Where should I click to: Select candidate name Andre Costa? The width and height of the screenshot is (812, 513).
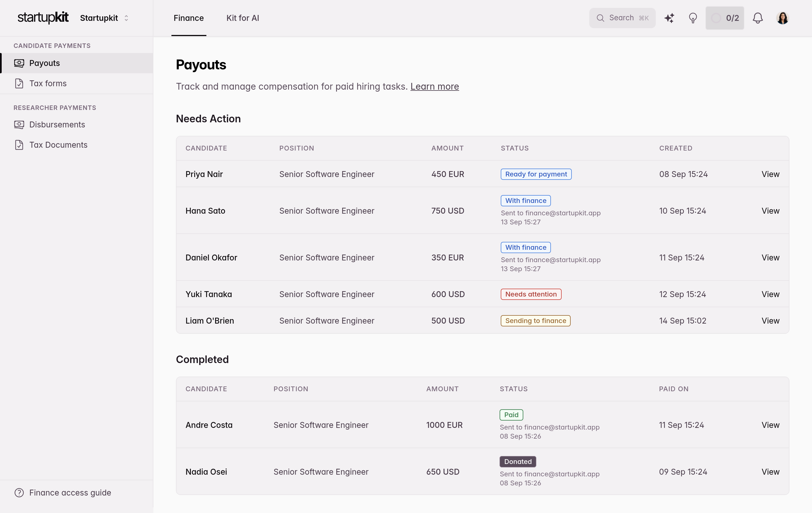coord(209,425)
